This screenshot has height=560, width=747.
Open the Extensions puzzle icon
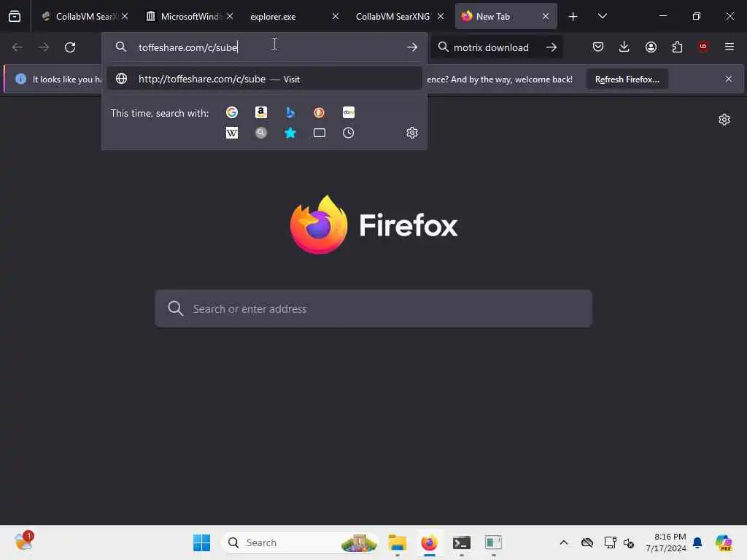[677, 47]
